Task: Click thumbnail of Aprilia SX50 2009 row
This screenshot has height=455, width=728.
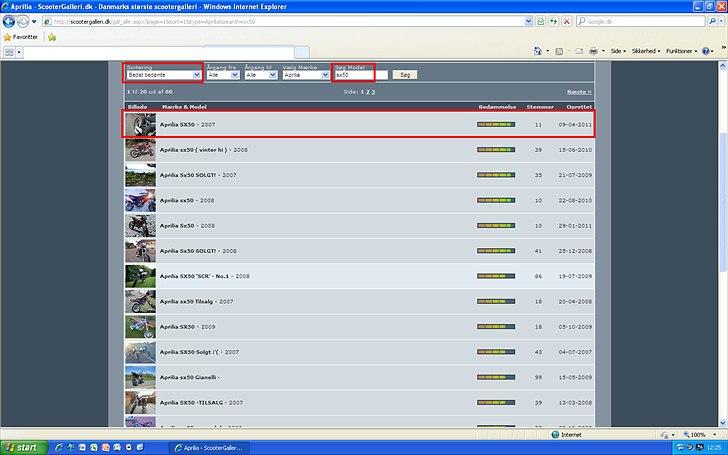Action: 140,327
